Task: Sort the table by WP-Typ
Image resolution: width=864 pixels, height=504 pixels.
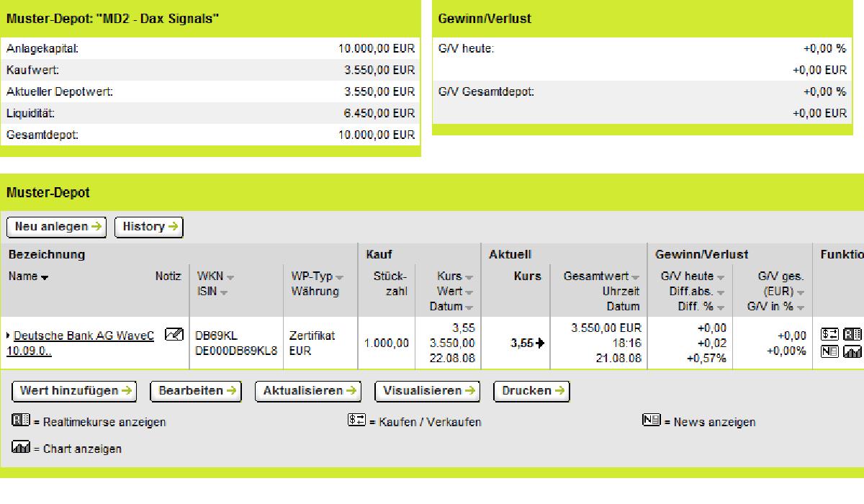Action: [x=339, y=277]
